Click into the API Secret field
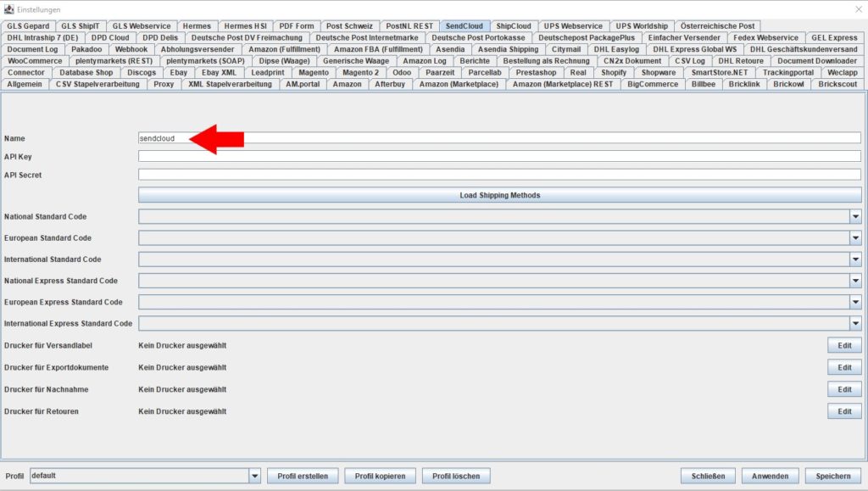The image size is (868, 491). [x=500, y=175]
